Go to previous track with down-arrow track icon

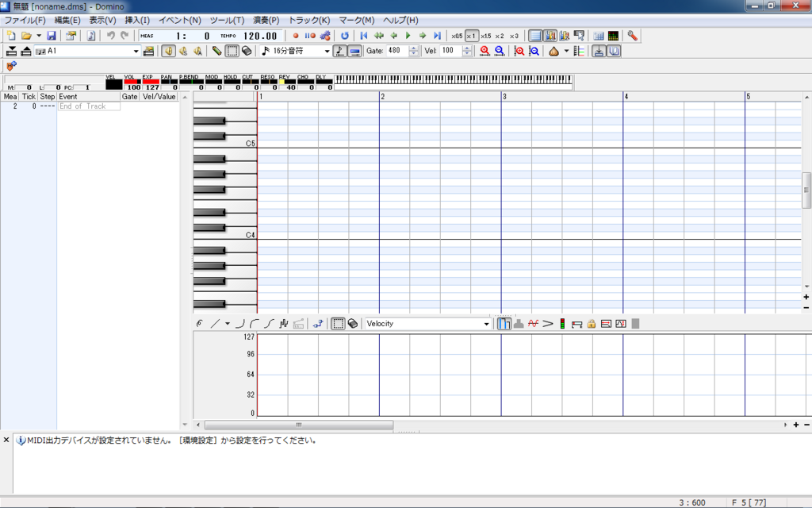pyautogui.click(x=11, y=51)
